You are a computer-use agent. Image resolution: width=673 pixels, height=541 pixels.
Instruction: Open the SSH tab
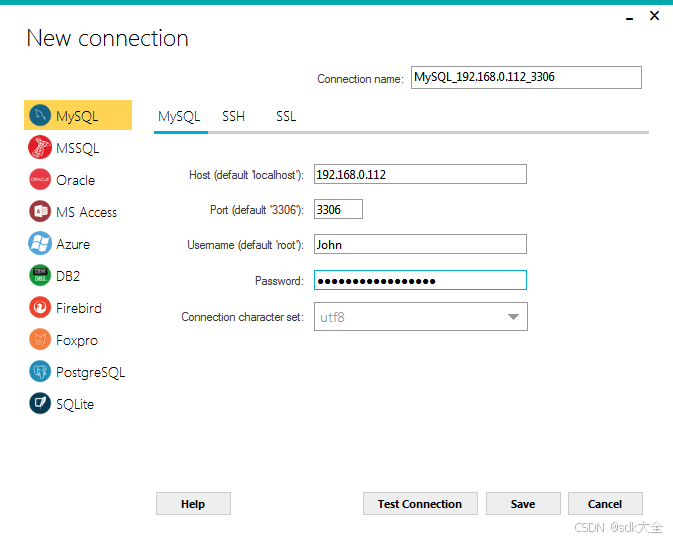(233, 116)
